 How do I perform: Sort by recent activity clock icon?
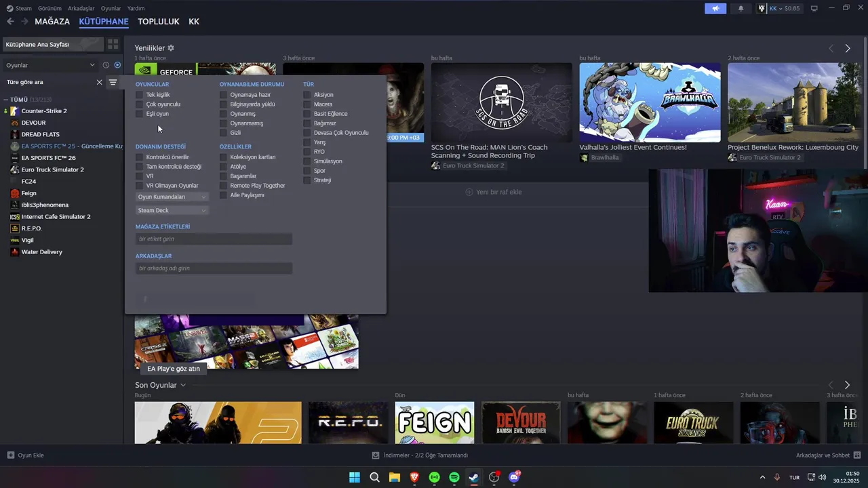point(106,65)
